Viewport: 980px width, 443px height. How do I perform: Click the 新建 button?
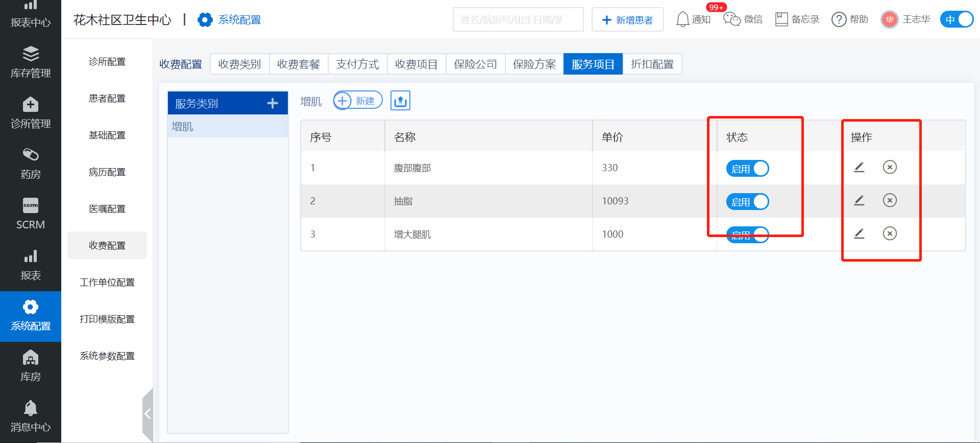(x=358, y=101)
